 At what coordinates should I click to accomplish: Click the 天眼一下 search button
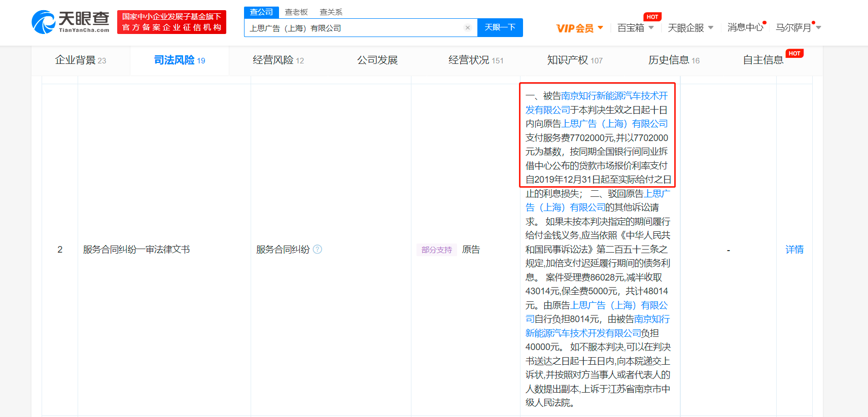pyautogui.click(x=500, y=27)
